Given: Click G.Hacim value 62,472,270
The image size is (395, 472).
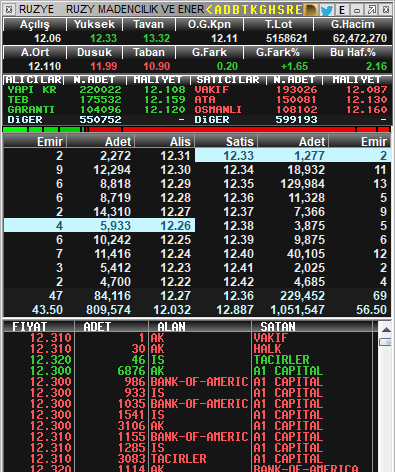Looking at the screenshot, I should [x=360, y=38].
